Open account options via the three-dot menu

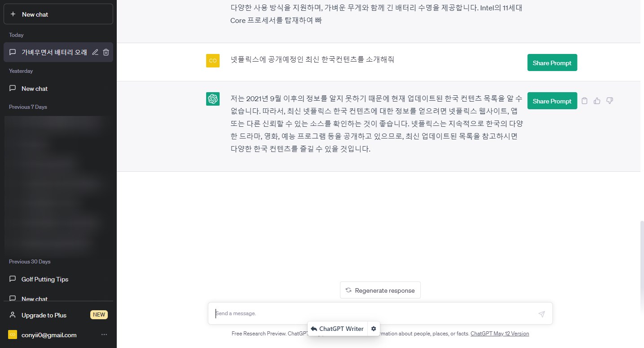pyautogui.click(x=104, y=335)
